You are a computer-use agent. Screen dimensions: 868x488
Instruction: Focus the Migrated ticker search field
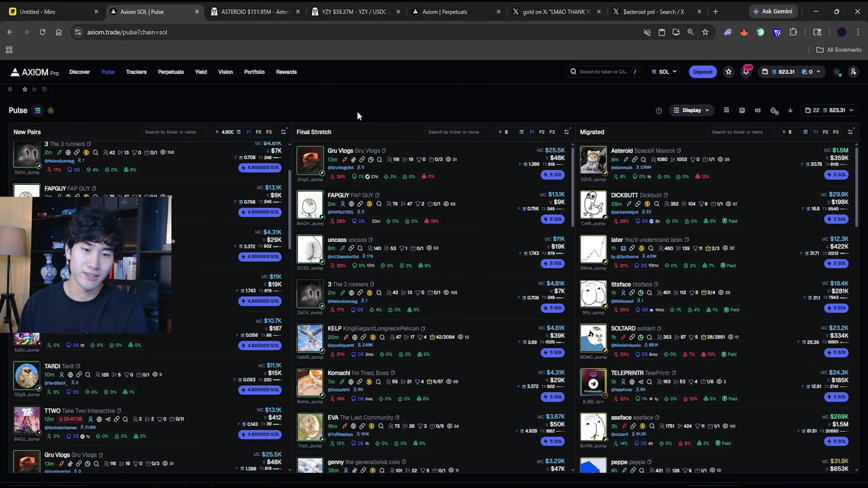[x=741, y=132]
